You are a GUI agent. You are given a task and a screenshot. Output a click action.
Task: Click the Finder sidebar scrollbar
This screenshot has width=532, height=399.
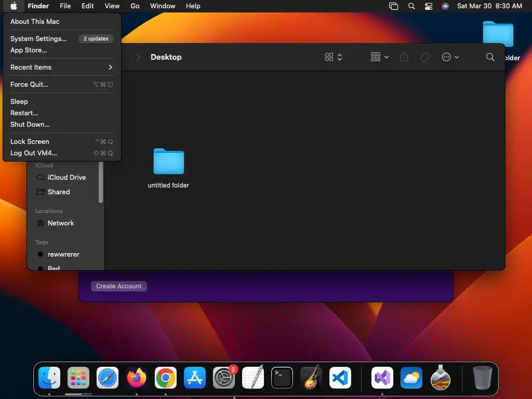101,182
